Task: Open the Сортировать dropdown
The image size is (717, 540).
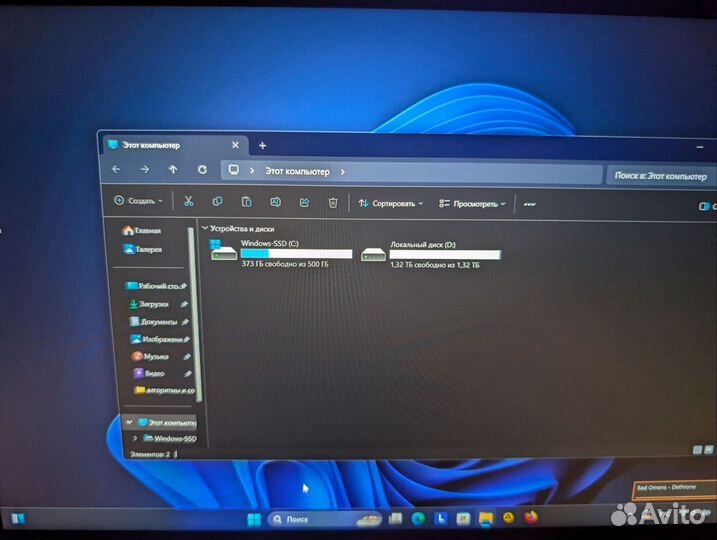Action: (391, 203)
